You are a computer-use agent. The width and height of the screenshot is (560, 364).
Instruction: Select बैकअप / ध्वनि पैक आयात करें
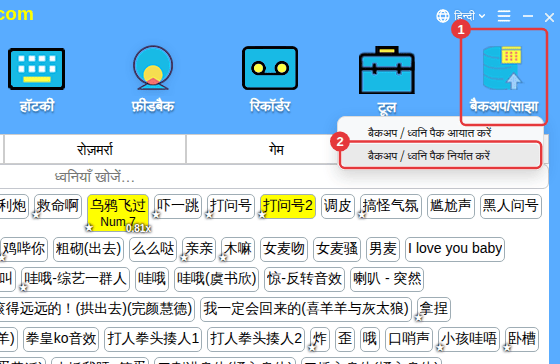[430, 133]
